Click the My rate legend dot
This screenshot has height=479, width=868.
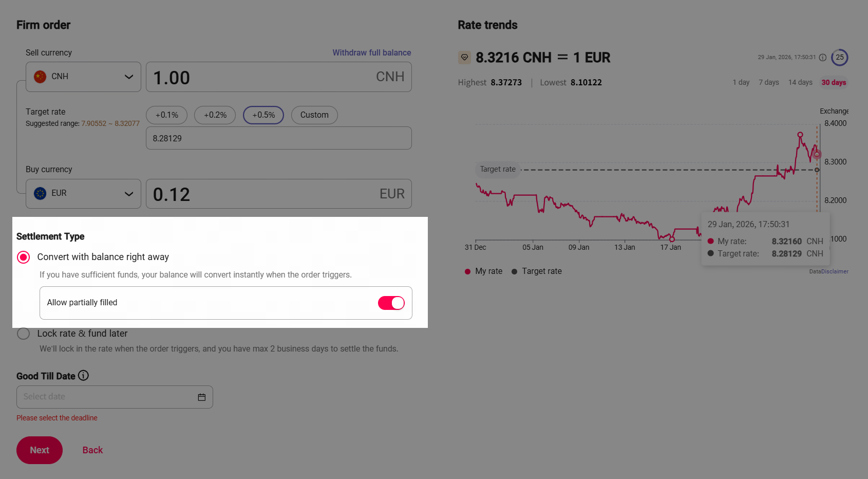467,271
